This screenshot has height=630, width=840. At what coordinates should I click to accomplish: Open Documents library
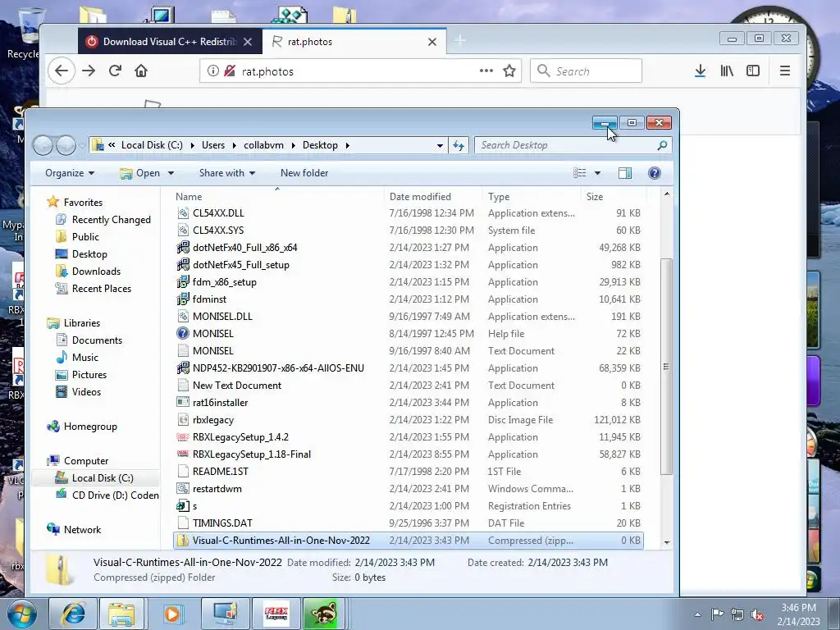coord(89,340)
